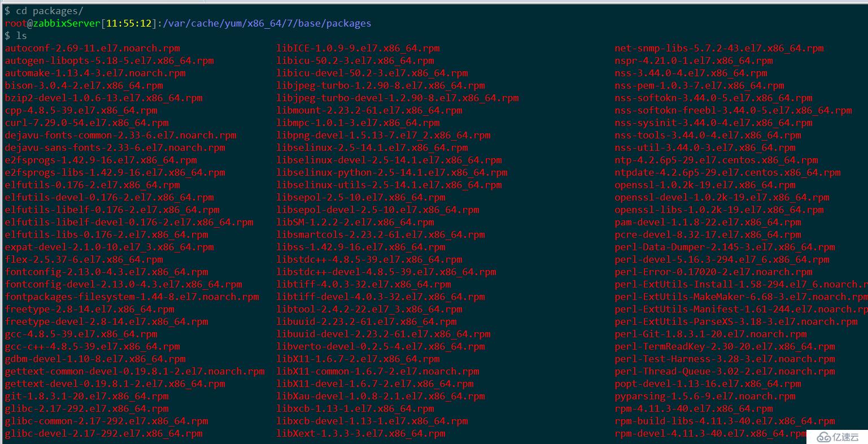Select libtool-2.4.2-22.el7_3.x86_64.rpm filename
This screenshot has width=868, height=444.
coord(369,310)
